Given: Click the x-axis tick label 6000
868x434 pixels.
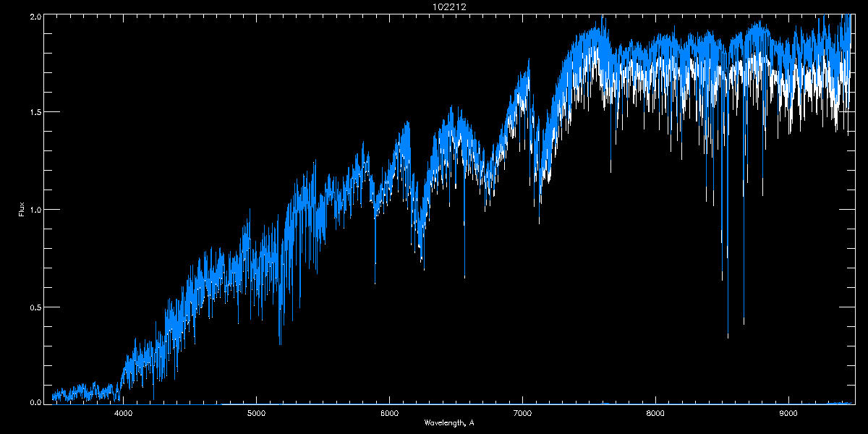Looking at the screenshot, I should [x=389, y=414].
